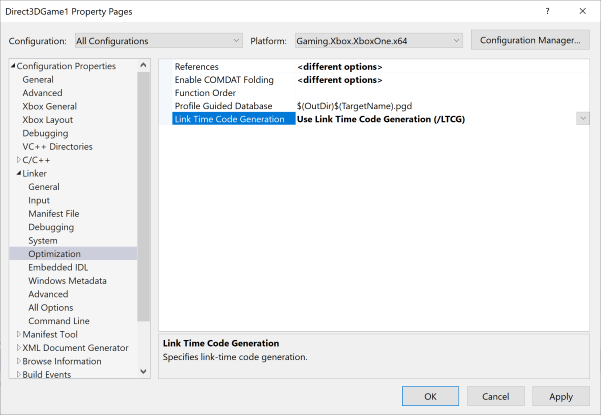This screenshot has width=601, height=415.
Task: Open the Link Time Code Generation dropdown arrow
Action: [x=583, y=118]
